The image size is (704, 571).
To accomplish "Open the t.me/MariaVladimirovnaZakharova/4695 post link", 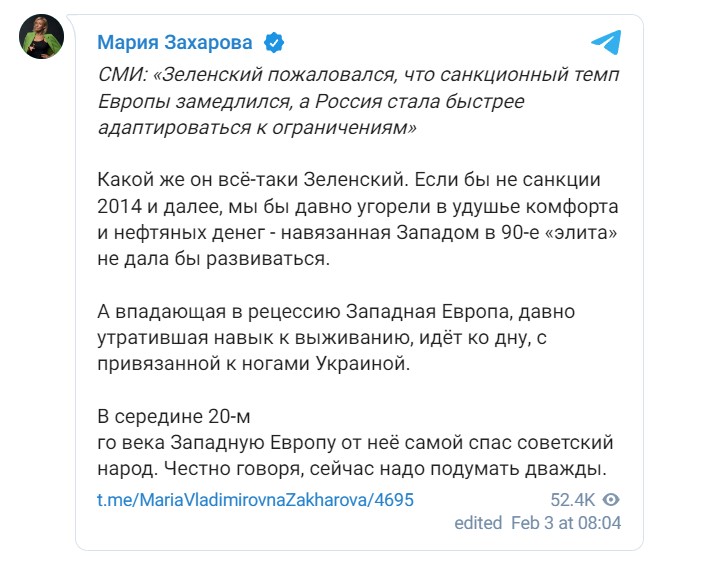I will coord(255,499).
